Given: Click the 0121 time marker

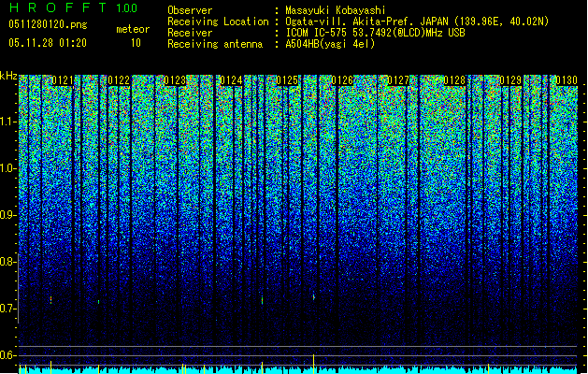Looking at the screenshot, I should click(63, 80).
